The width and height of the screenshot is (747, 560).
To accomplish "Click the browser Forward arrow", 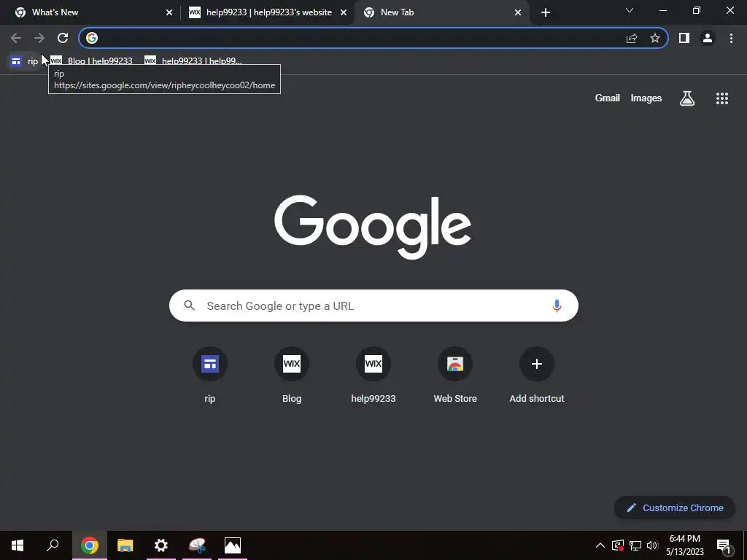I will 39,38.
